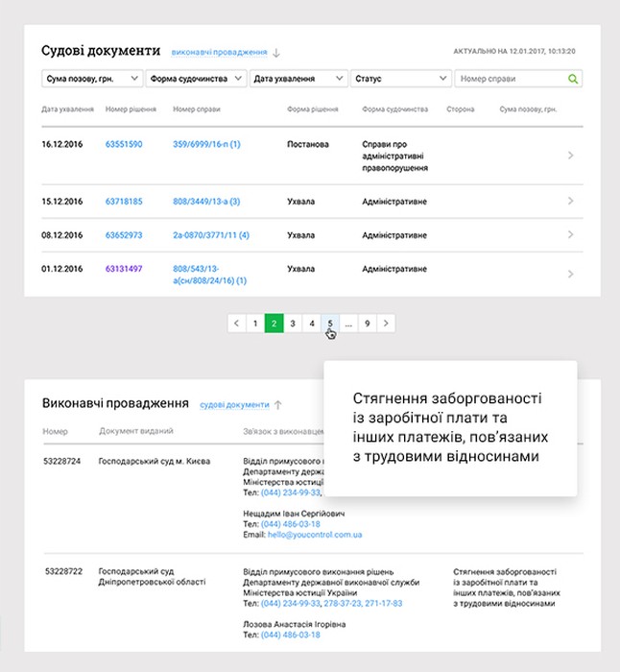Go to next page arrow in pagination
The image size is (620, 672).
coord(386,324)
